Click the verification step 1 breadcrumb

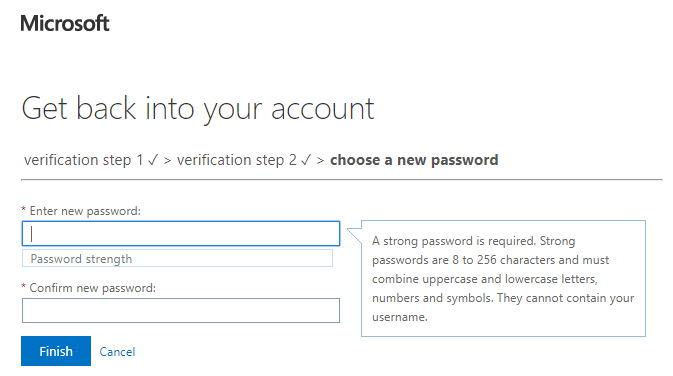(83, 160)
